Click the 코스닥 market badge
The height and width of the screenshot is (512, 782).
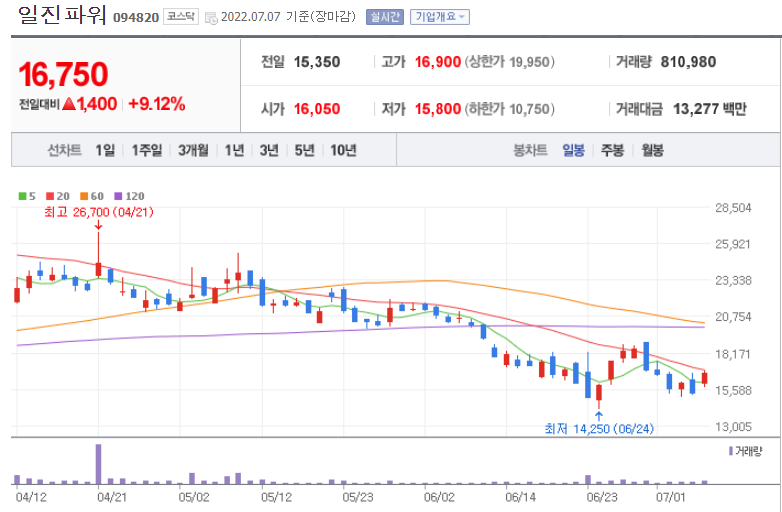181,17
